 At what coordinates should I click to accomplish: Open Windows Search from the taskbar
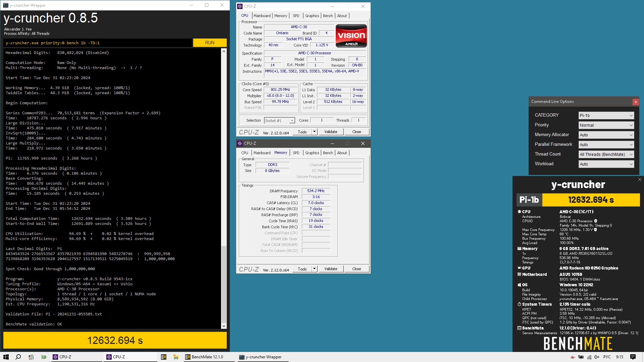(18, 357)
